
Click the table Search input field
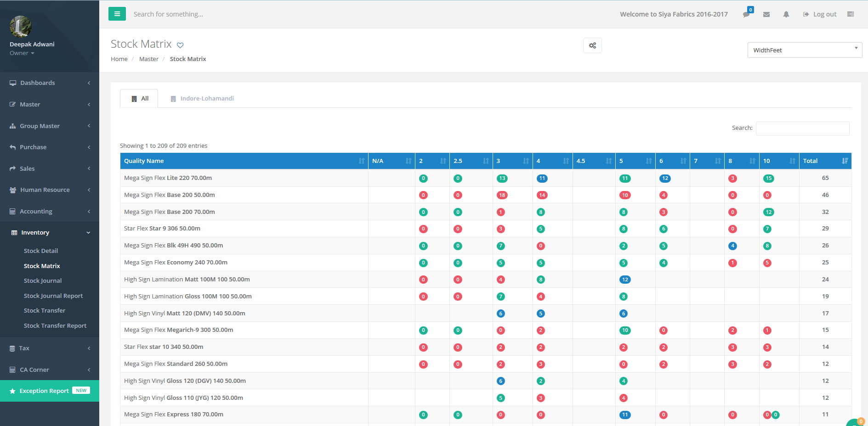(802, 129)
